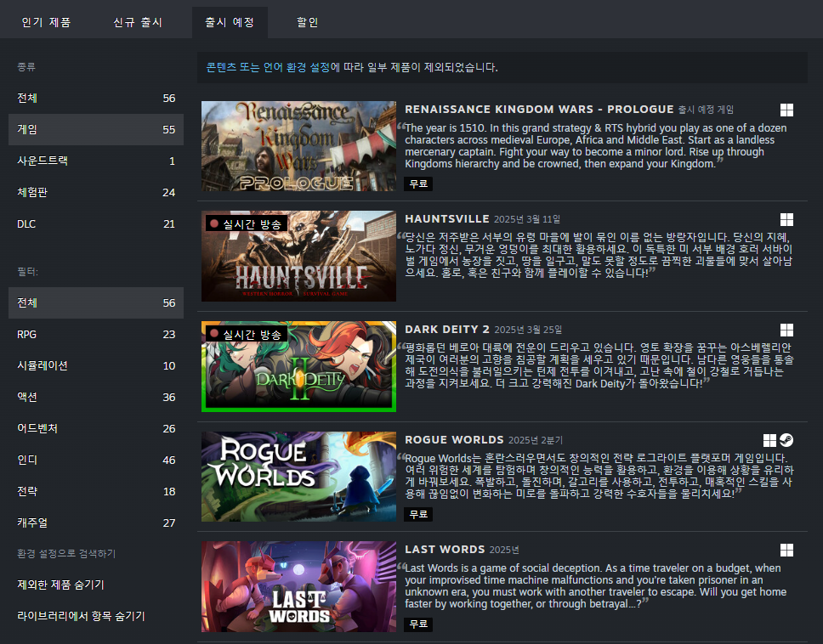Filter upcoming games by RPG
The width and height of the screenshot is (823, 644).
[96, 334]
